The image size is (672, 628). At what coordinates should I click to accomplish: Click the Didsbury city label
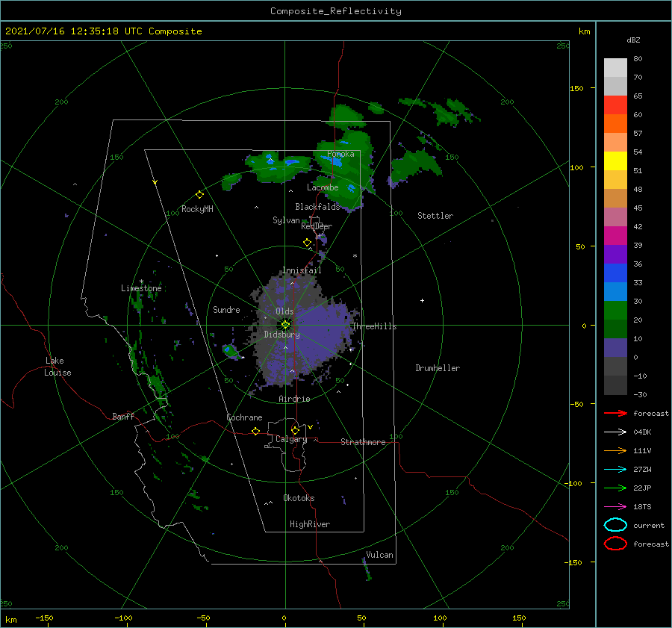(x=282, y=335)
